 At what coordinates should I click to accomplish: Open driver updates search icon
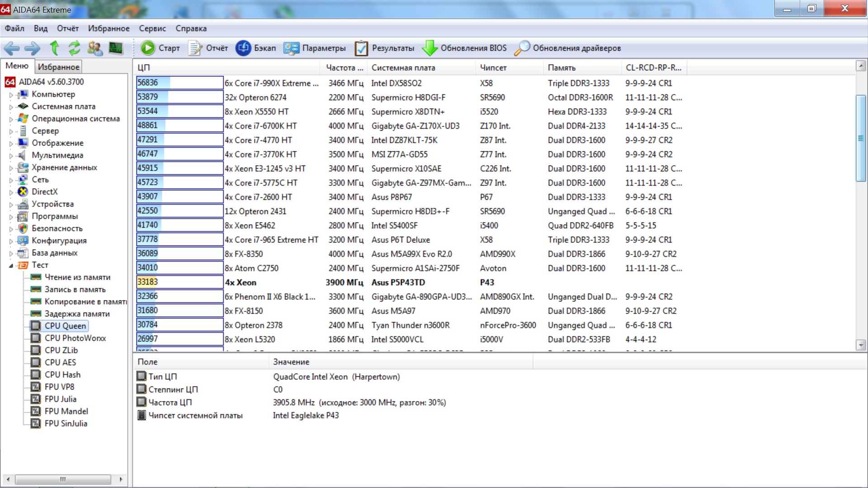[522, 48]
